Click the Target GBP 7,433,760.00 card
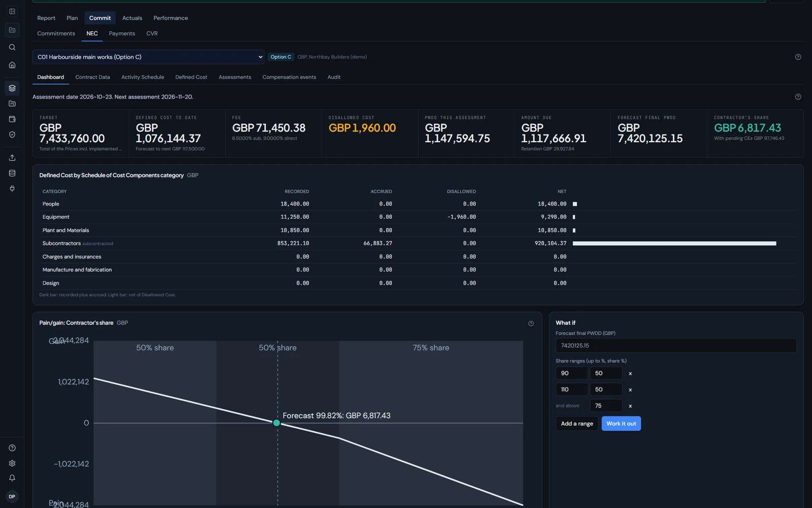This screenshot has height=508, width=812. pos(81,133)
